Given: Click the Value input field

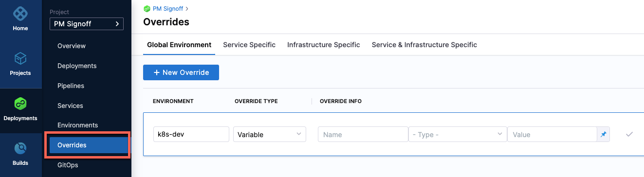Looking at the screenshot, I should (x=552, y=134).
